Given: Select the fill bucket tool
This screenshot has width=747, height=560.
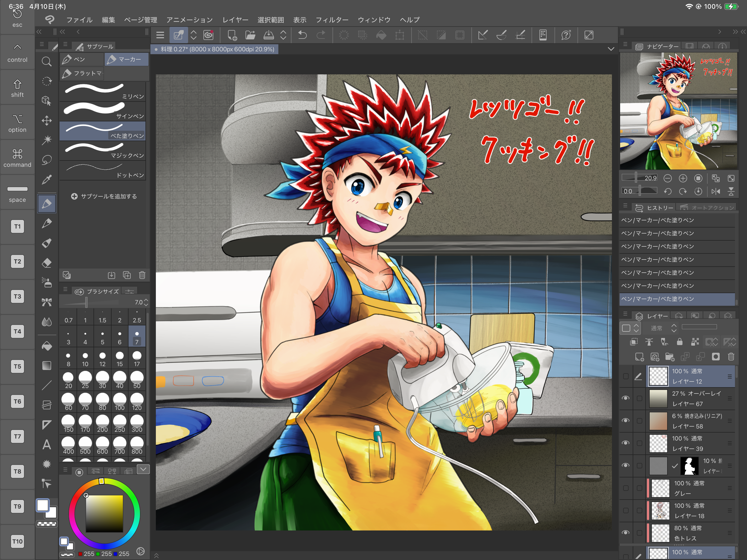Looking at the screenshot, I should (46, 346).
